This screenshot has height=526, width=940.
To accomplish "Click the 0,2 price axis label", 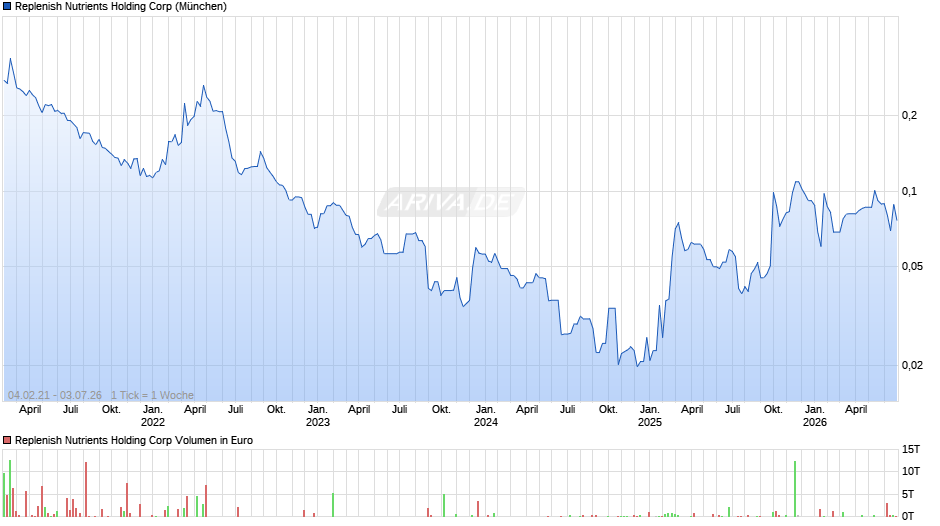I will coord(909,115).
